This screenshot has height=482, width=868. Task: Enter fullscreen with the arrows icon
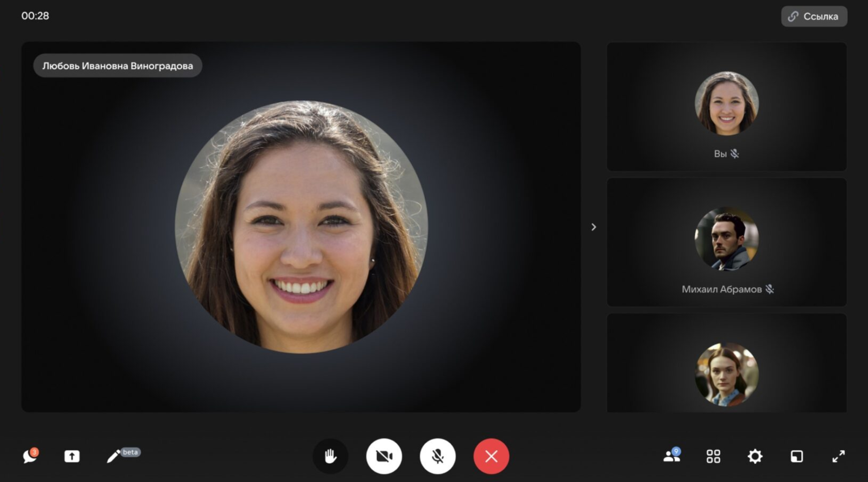click(839, 456)
